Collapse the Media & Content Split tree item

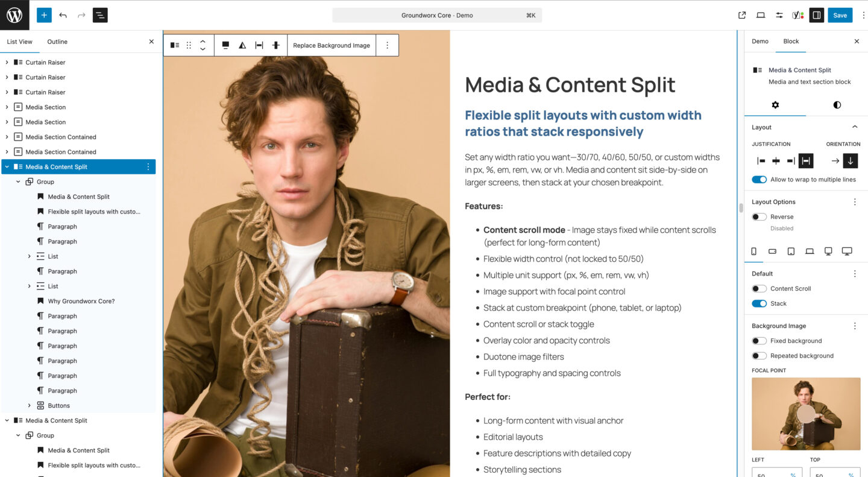pos(7,166)
